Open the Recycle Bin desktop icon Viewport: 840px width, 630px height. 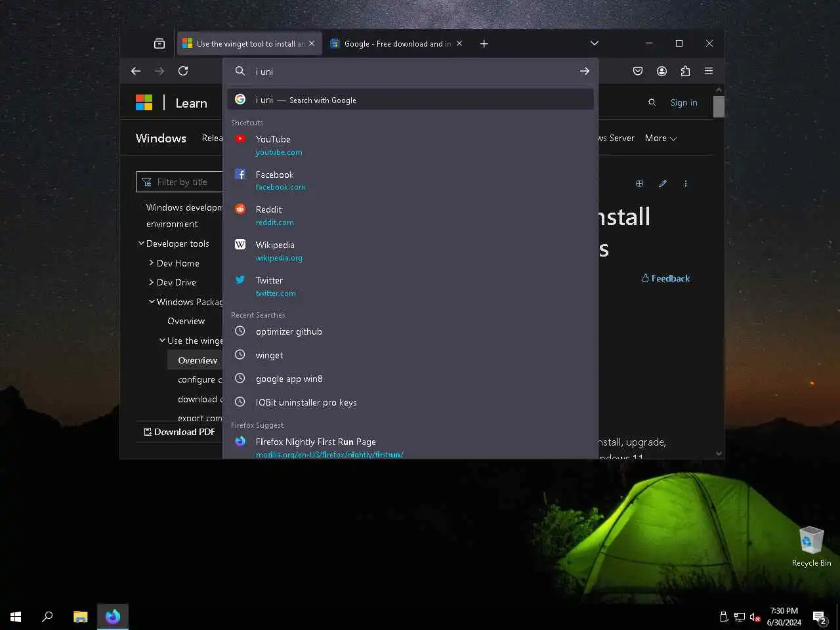tap(811, 547)
